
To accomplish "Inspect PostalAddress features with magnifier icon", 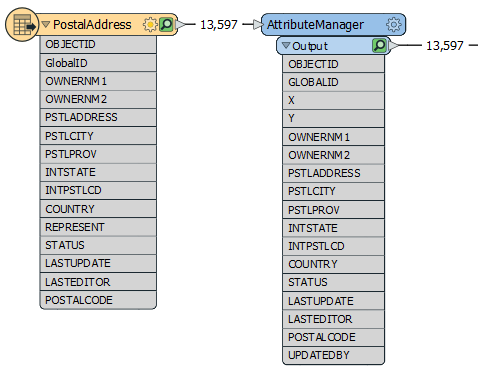I will (x=166, y=25).
